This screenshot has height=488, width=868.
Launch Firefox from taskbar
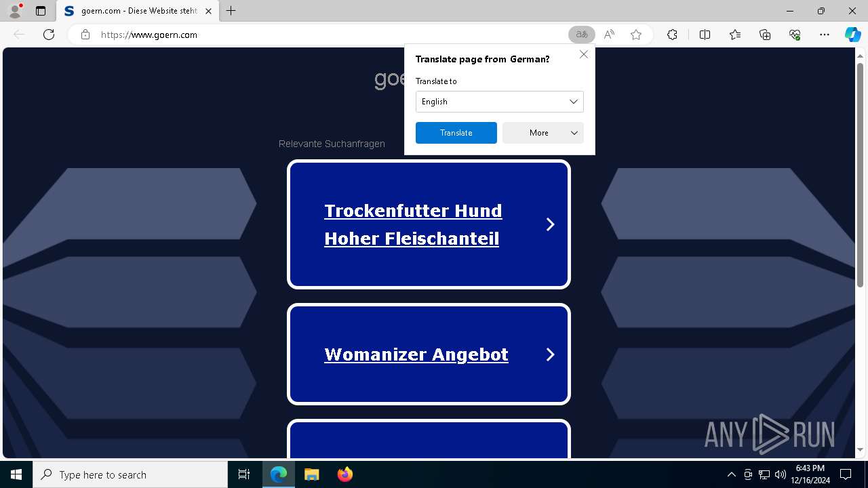coord(344,474)
